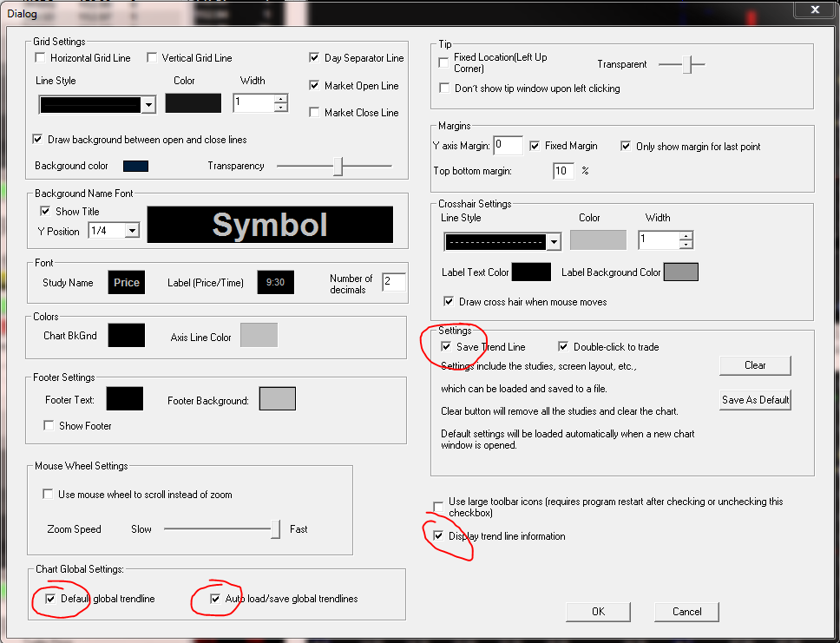Open the Crosshair Line Style dropdown

point(553,241)
